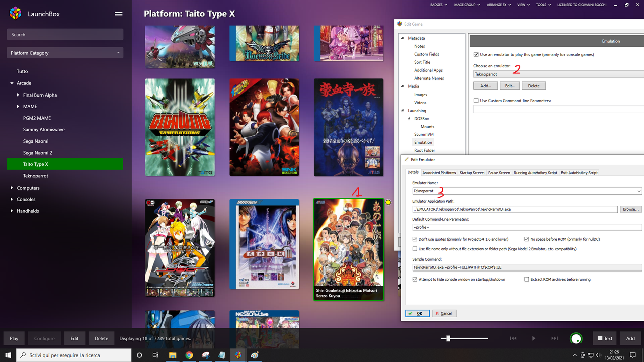Switch to Associated Platforms tab
This screenshot has width=644, height=362.
click(439, 173)
